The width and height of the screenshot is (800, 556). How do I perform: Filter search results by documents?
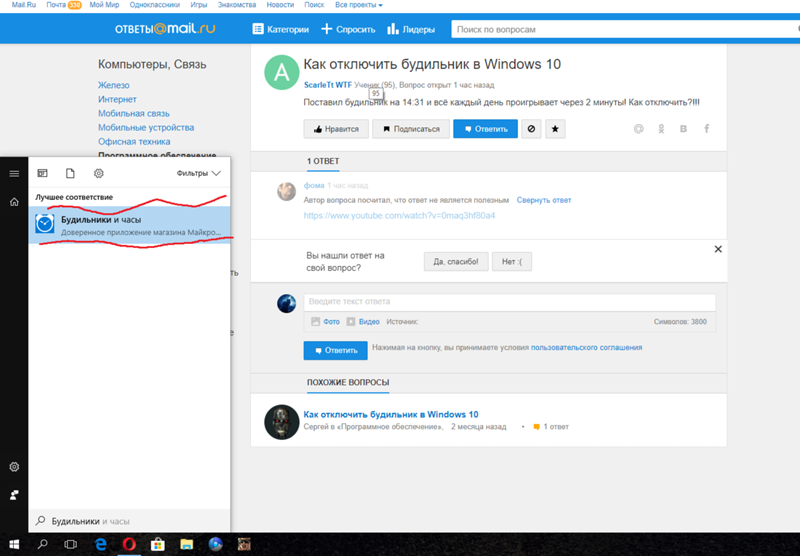[x=70, y=173]
